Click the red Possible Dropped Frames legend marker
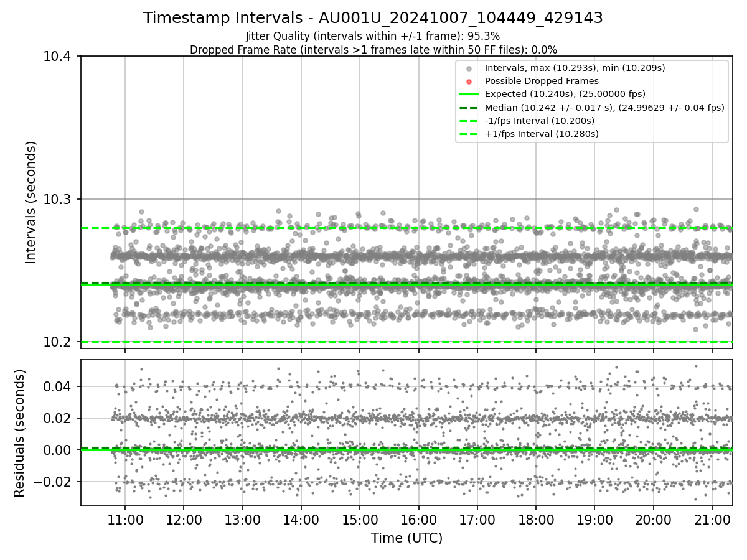 [x=469, y=82]
